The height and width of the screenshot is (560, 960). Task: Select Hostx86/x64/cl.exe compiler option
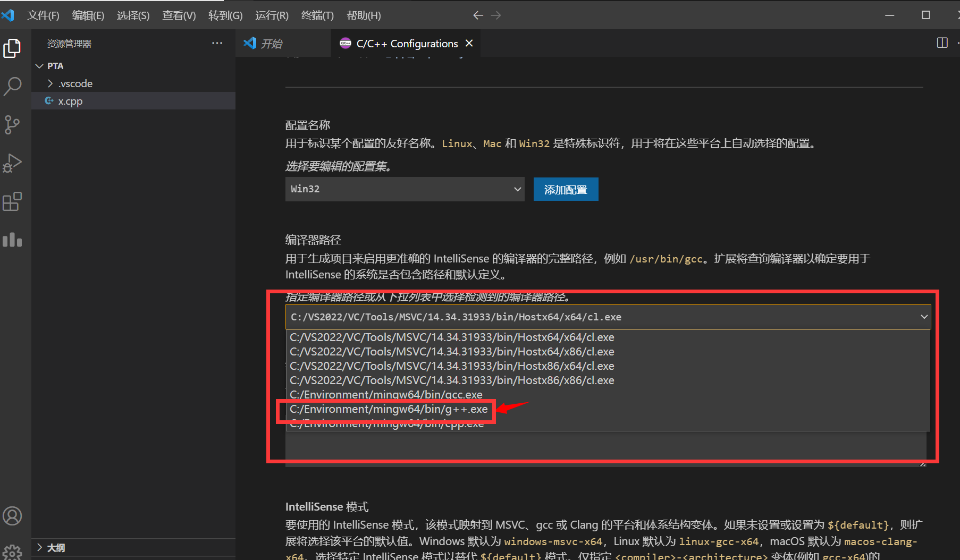(608, 366)
